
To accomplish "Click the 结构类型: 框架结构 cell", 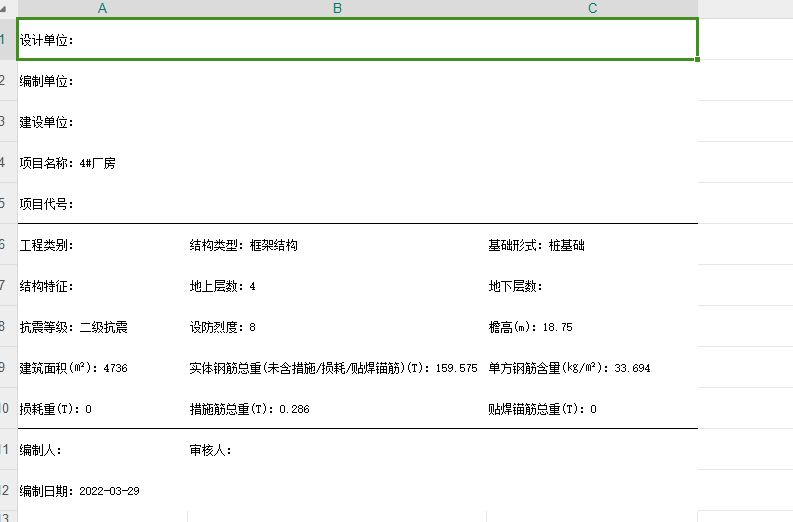I will click(337, 245).
